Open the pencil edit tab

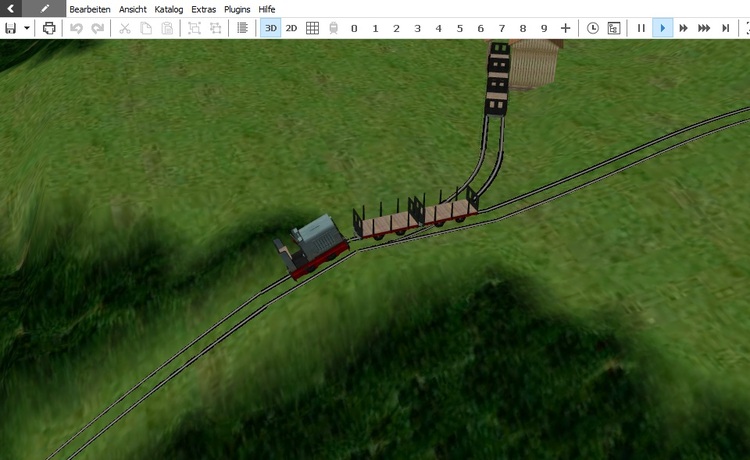[x=44, y=9]
